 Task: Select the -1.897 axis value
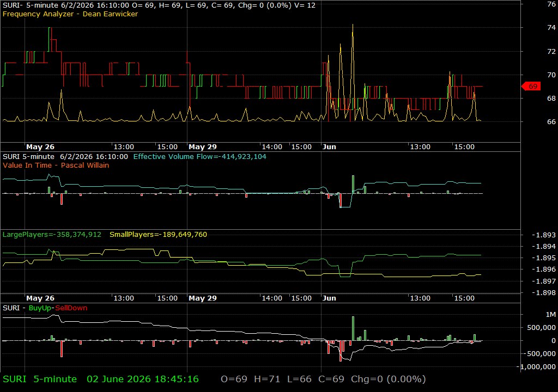pyautogui.click(x=543, y=281)
